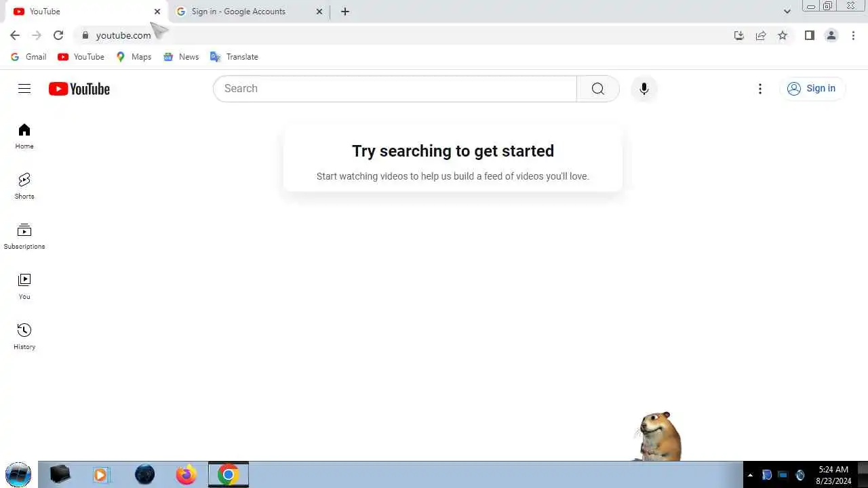Open the YouTube bookmark
The width and height of the screenshot is (868, 488).
click(81, 57)
